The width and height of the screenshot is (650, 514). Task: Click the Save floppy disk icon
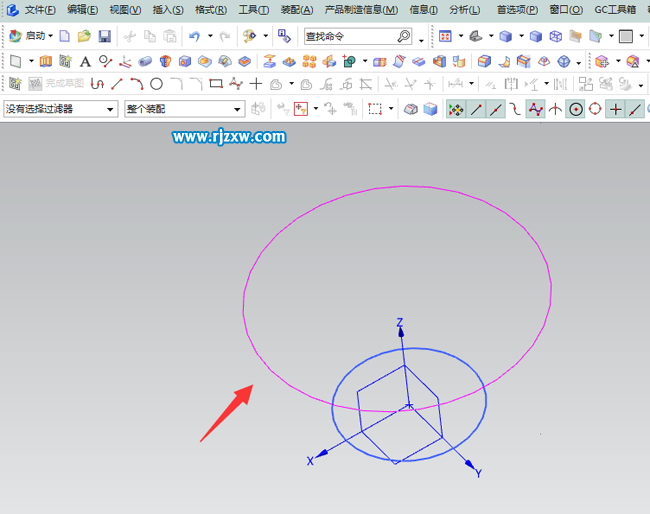104,36
